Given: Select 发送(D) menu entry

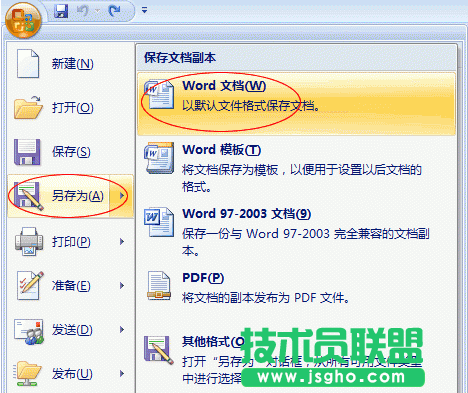Looking at the screenshot, I should coord(70,330).
